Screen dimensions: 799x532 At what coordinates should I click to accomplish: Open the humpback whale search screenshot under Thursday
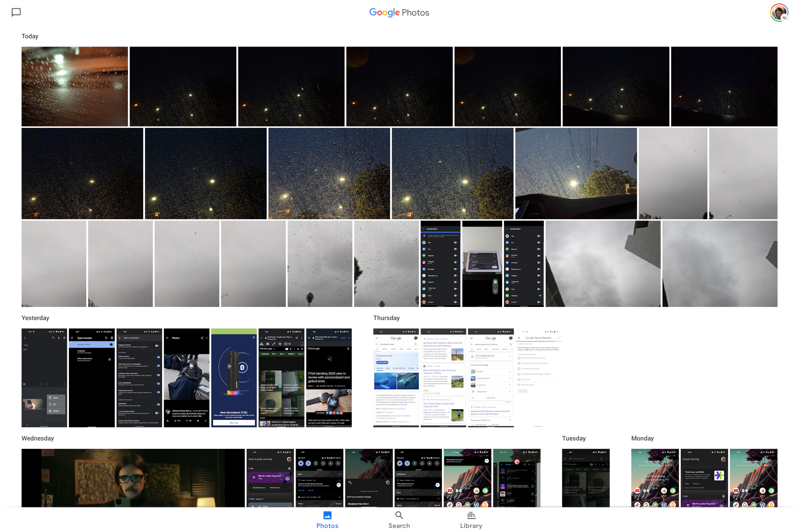coord(396,378)
